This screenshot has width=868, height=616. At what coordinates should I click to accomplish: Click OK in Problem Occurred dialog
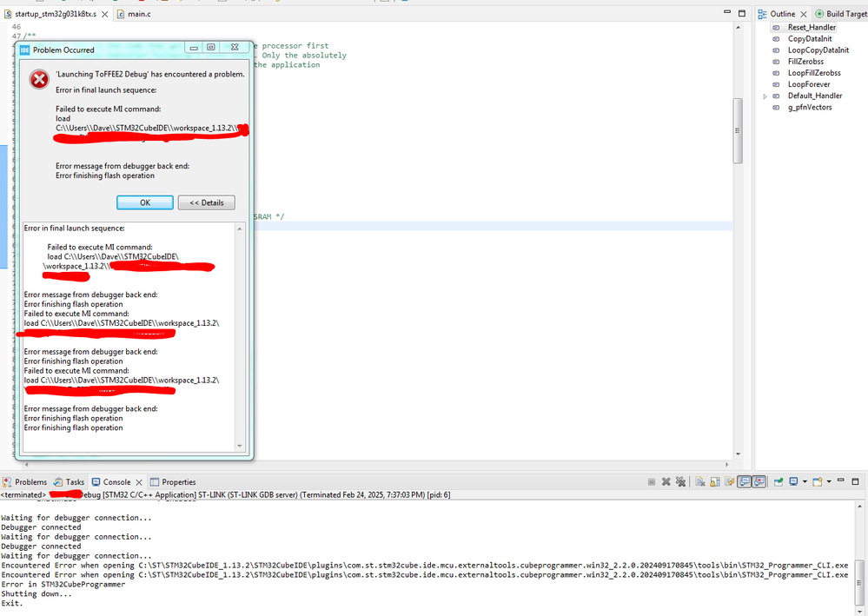[x=145, y=202]
